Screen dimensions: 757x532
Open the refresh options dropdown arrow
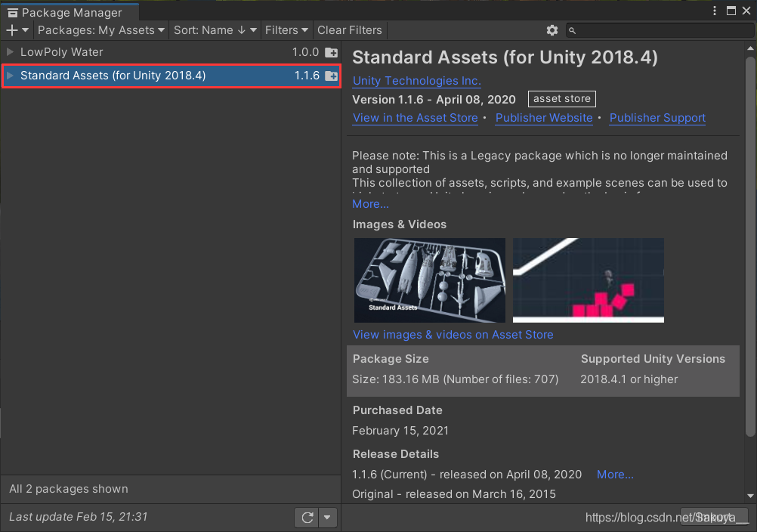click(x=327, y=518)
